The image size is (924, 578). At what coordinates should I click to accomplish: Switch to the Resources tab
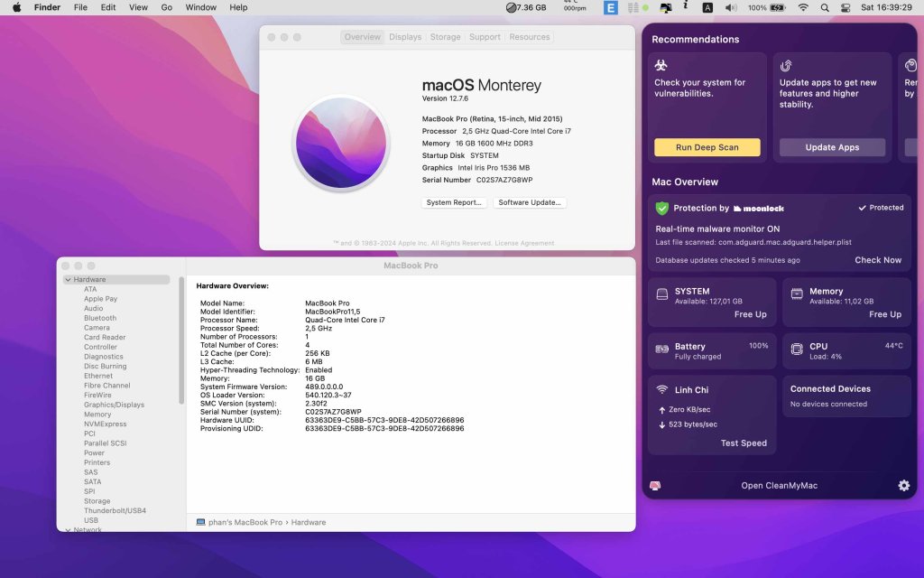click(x=529, y=36)
